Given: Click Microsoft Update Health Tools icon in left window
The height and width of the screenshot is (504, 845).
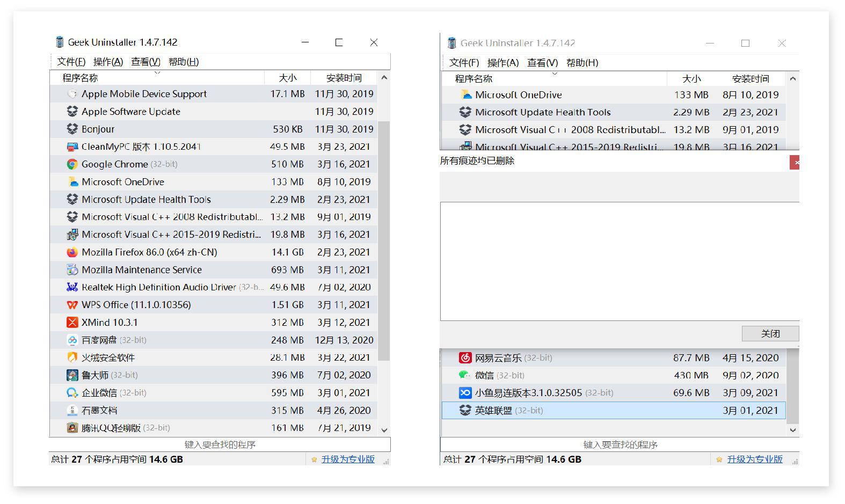Looking at the screenshot, I should click(x=72, y=200).
